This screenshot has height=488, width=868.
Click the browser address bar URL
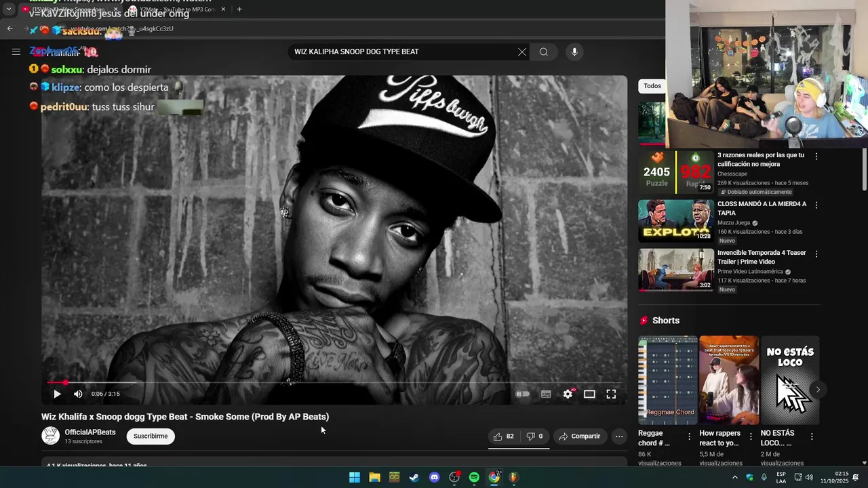pos(122,29)
